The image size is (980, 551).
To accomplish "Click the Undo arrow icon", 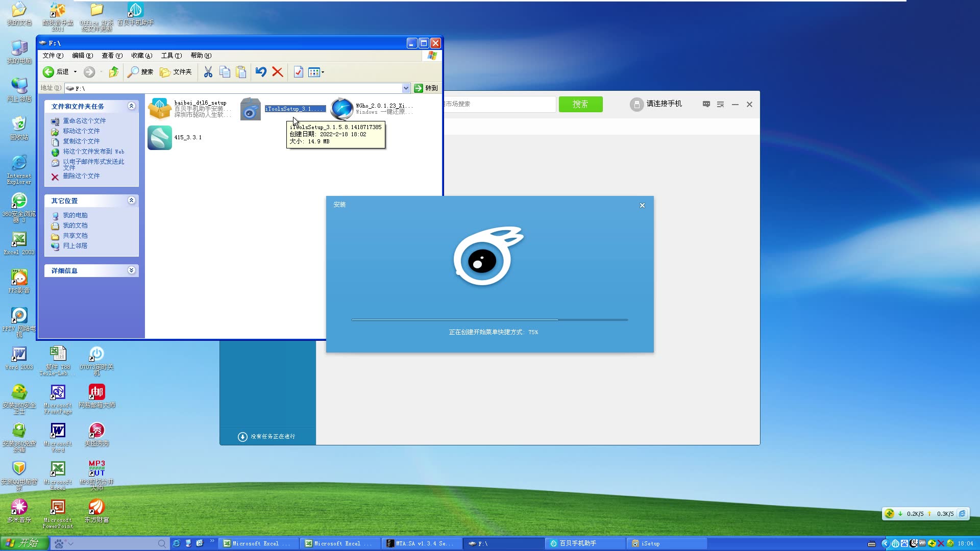I will click(261, 72).
